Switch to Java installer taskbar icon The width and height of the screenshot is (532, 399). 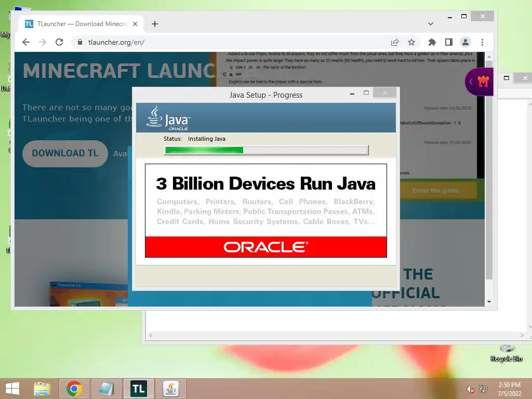pyautogui.click(x=170, y=389)
